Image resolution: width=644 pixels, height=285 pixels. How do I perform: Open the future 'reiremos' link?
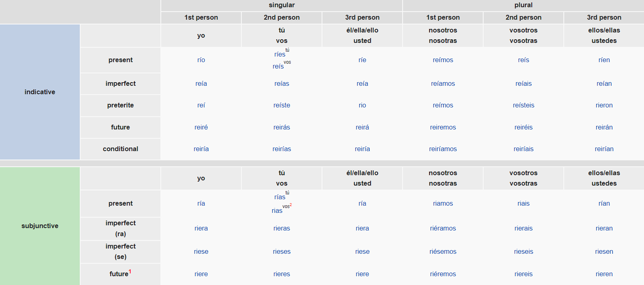443,127
